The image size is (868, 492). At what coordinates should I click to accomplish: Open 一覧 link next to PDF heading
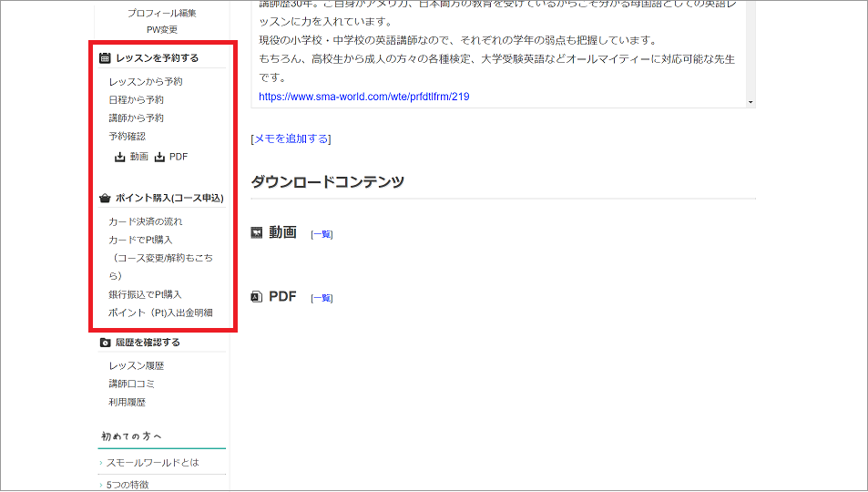[x=322, y=298]
